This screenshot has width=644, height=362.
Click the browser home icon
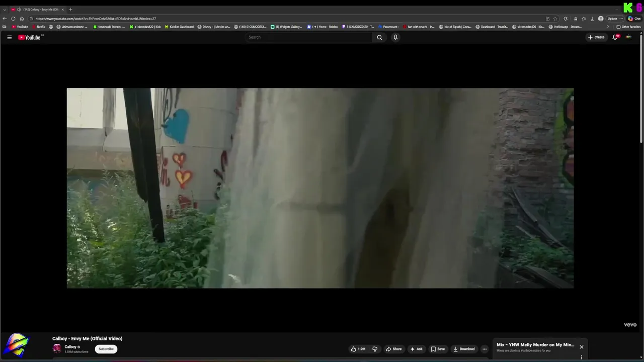click(x=22, y=19)
